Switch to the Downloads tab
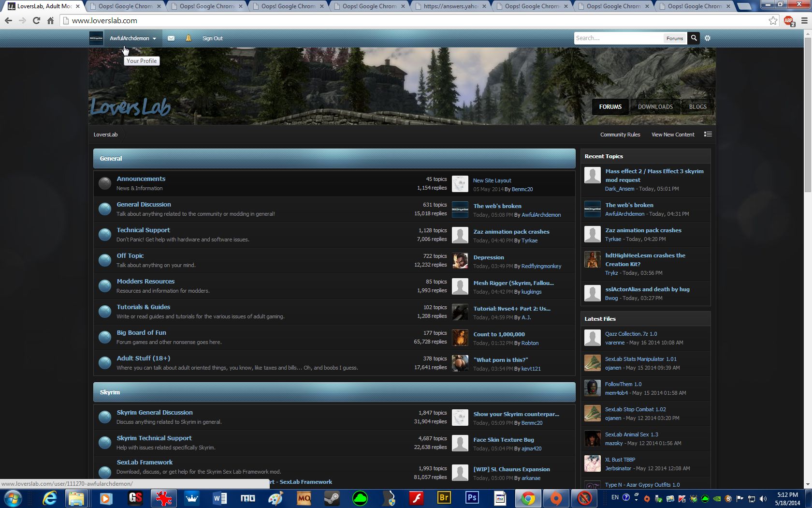 pyautogui.click(x=655, y=107)
